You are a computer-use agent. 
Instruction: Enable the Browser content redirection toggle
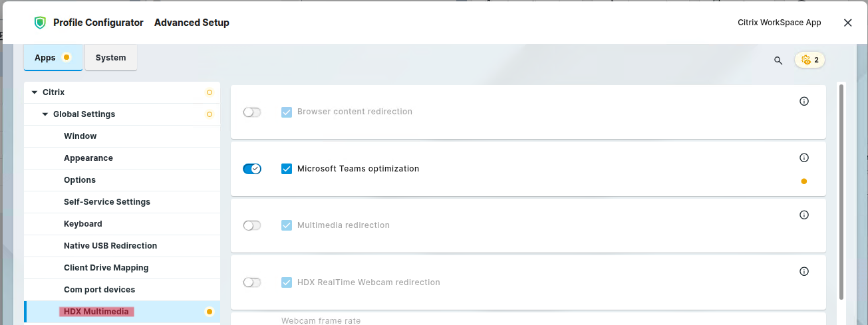252,112
